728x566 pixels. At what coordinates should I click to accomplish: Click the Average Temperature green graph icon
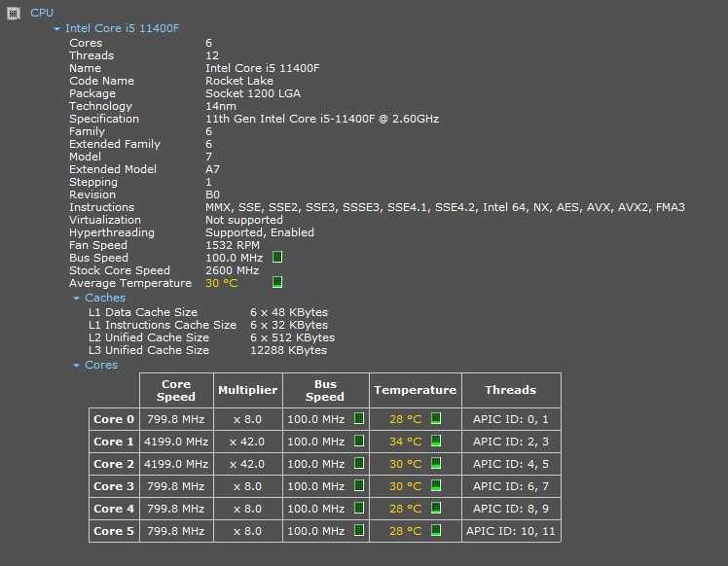point(277,283)
